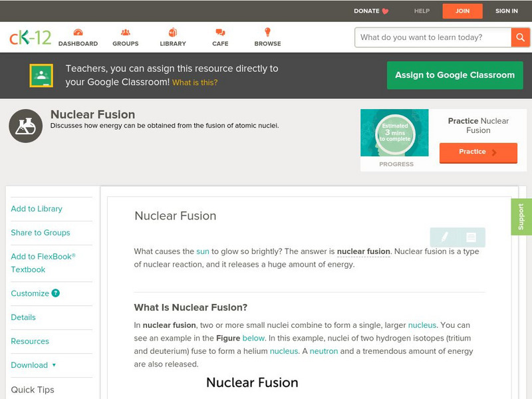Open the Library backpack icon

click(172, 31)
